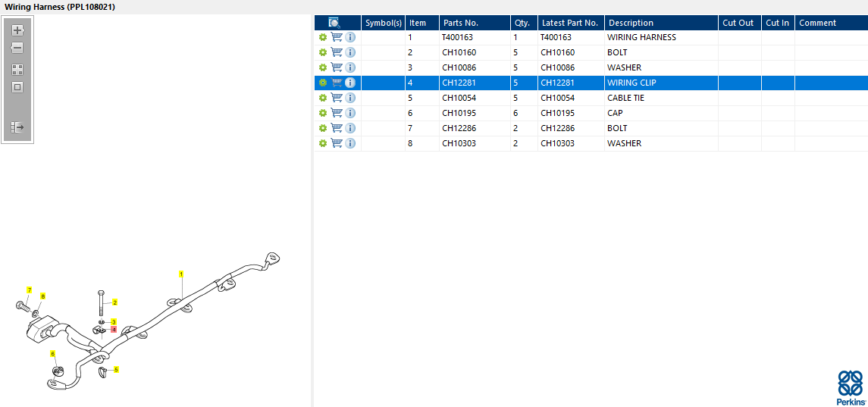868x407 pixels.
Task: Add CH10195 cap to cart
Action: click(x=337, y=113)
